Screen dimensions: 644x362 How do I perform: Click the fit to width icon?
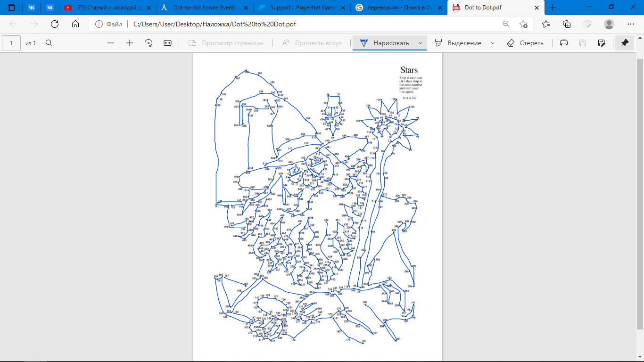pos(167,43)
